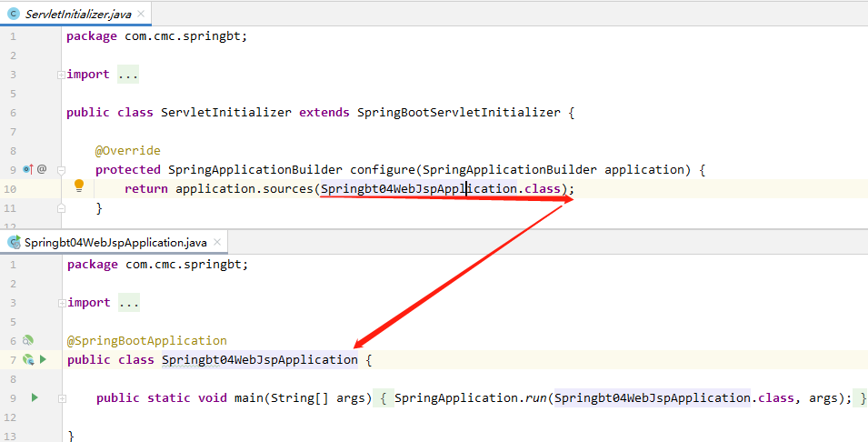Click the 'sources' method call on line 10
The width and height of the screenshot is (868, 442).
(x=288, y=188)
